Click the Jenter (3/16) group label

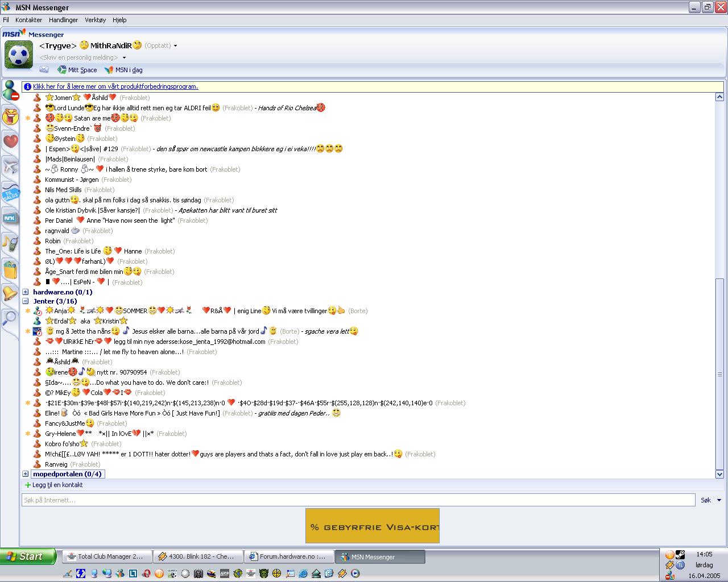tap(55, 301)
